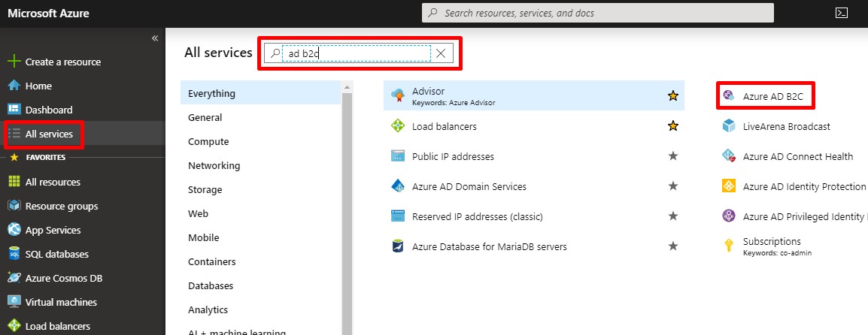Click the Azure AD Identity Protection icon
868x335 pixels.
[729, 186]
